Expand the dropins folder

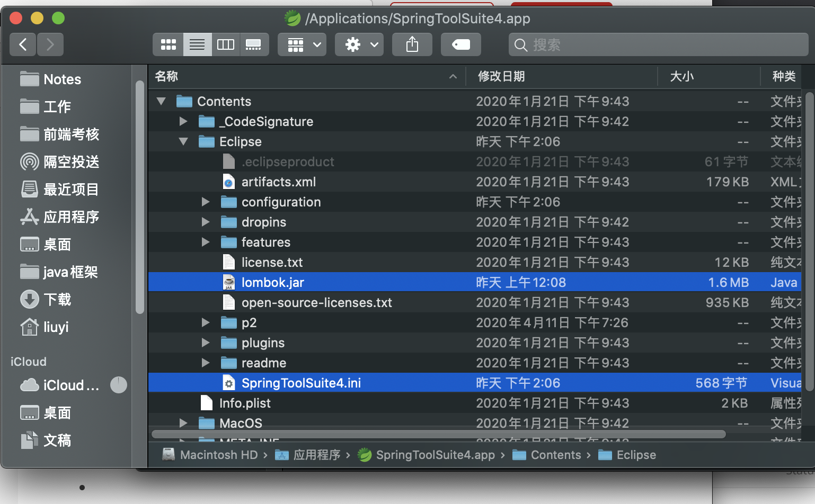coord(206,222)
